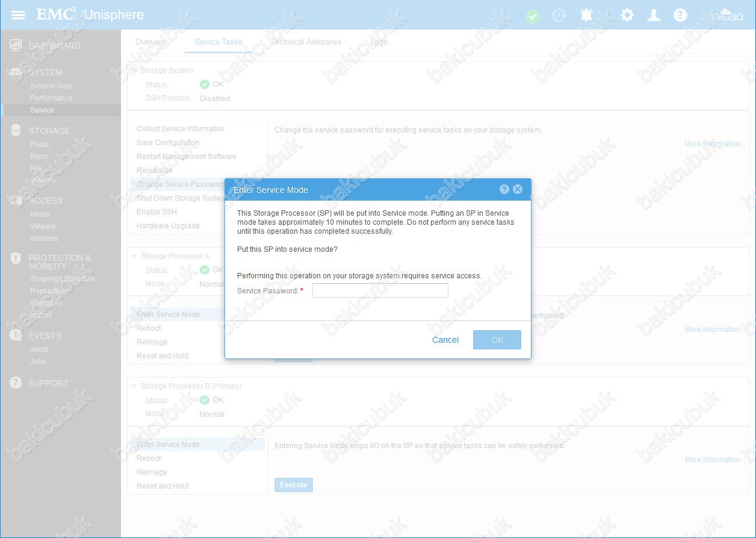Open Hosts under Access

tap(40, 214)
